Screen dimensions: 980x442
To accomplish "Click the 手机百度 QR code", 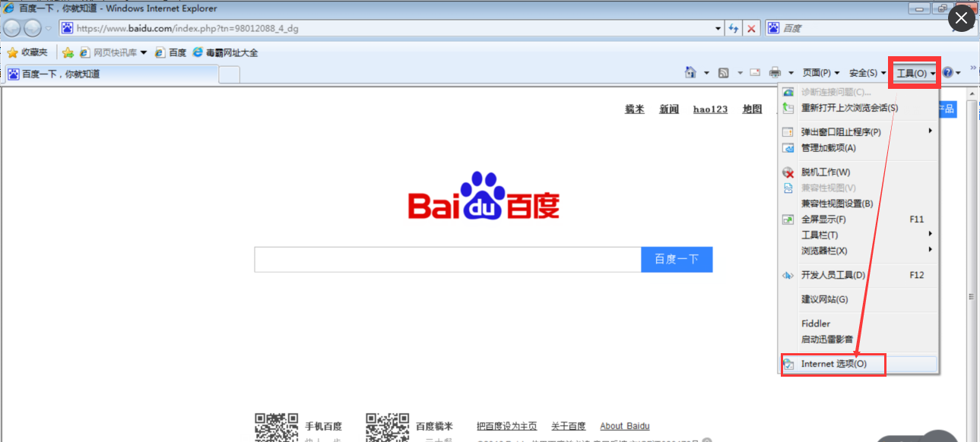I will (x=276, y=428).
